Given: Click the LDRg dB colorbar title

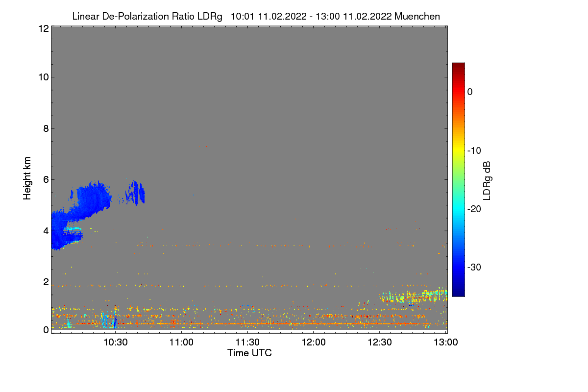Looking at the screenshot, I should pyautogui.click(x=487, y=181).
